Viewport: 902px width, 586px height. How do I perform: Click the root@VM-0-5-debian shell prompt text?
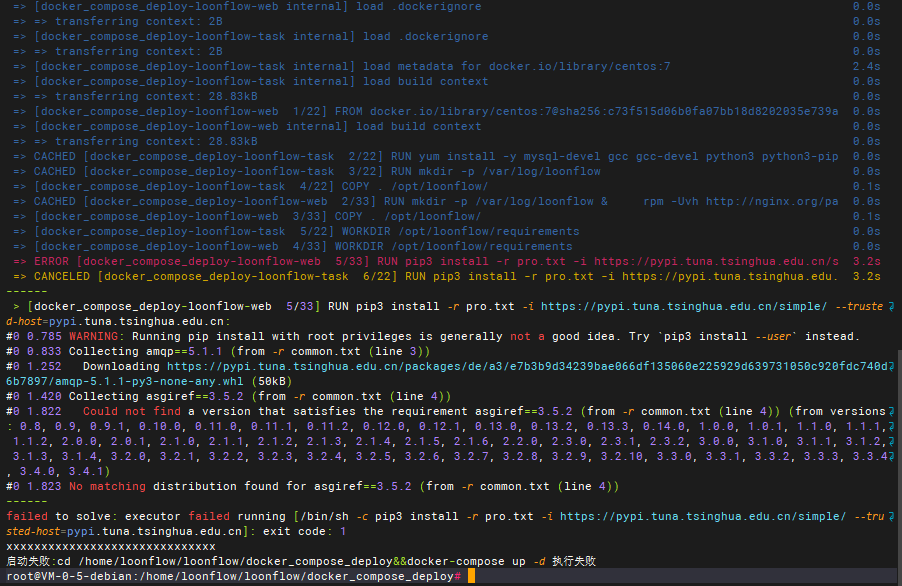pyautogui.click(x=234, y=576)
